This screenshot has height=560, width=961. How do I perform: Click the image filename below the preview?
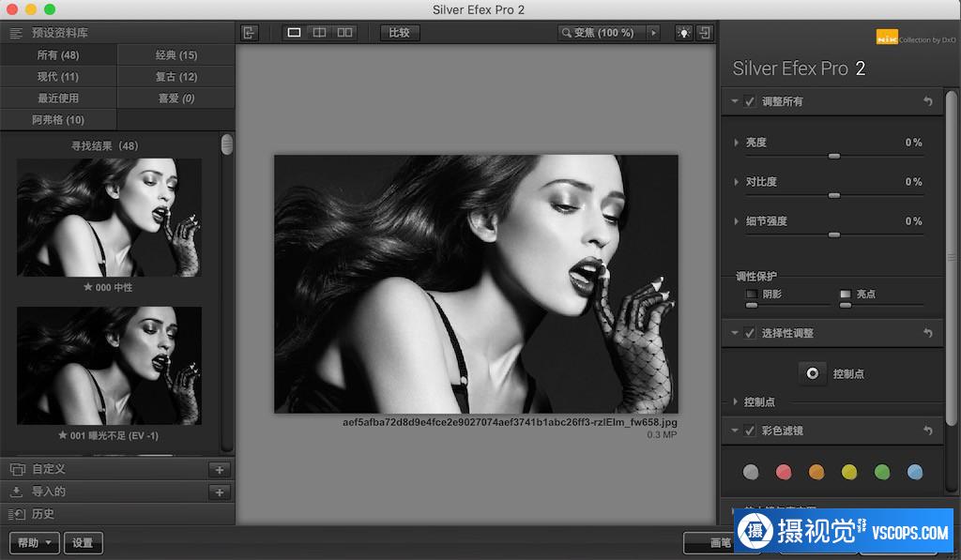point(510,422)
